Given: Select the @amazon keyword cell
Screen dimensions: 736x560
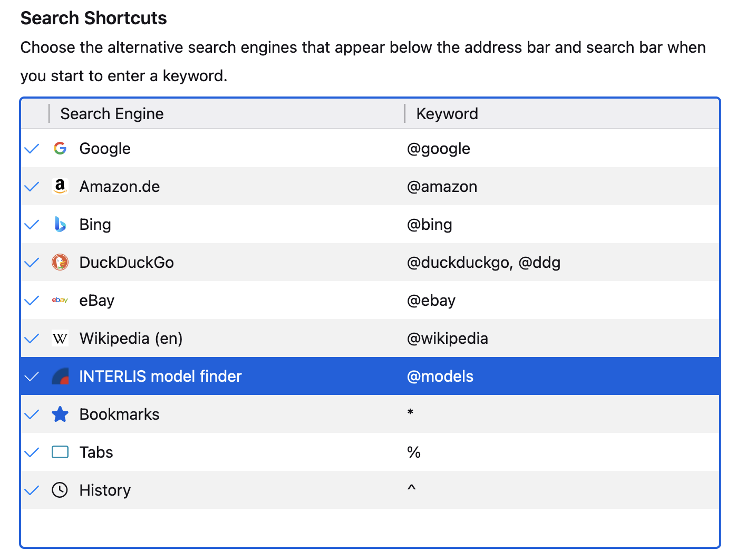Looking at the screenshot, I should pos(442,187).
